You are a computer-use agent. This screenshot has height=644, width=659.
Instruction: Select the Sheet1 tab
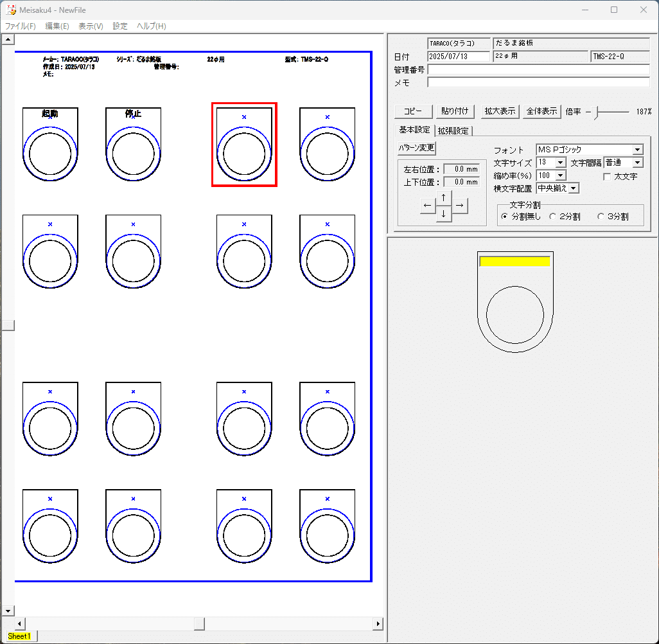[19, 636]
